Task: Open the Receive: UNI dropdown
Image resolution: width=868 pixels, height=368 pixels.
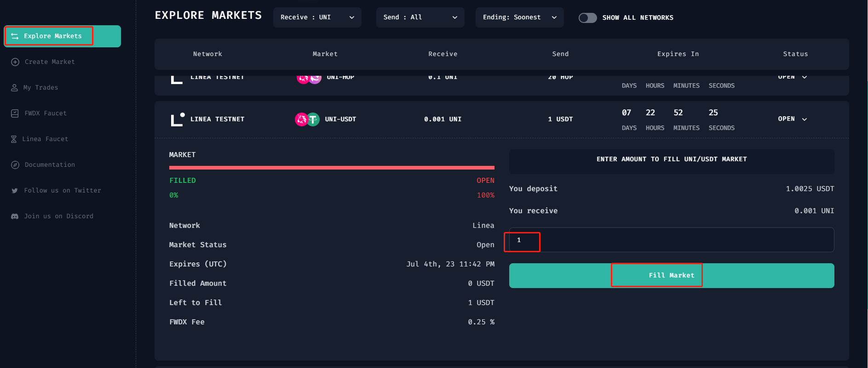Action: point(317,17)
